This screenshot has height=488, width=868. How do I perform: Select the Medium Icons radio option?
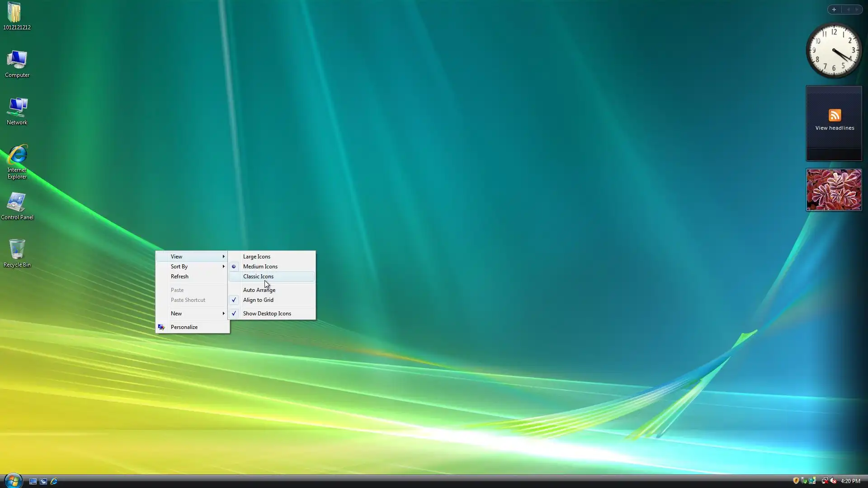pos(260,267)
